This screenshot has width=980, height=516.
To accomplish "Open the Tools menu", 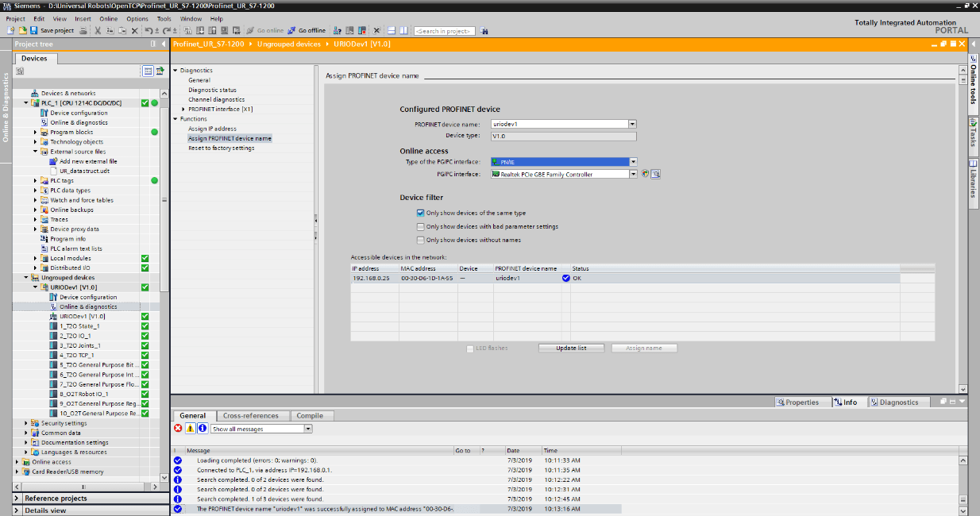I will coord(164,18).
